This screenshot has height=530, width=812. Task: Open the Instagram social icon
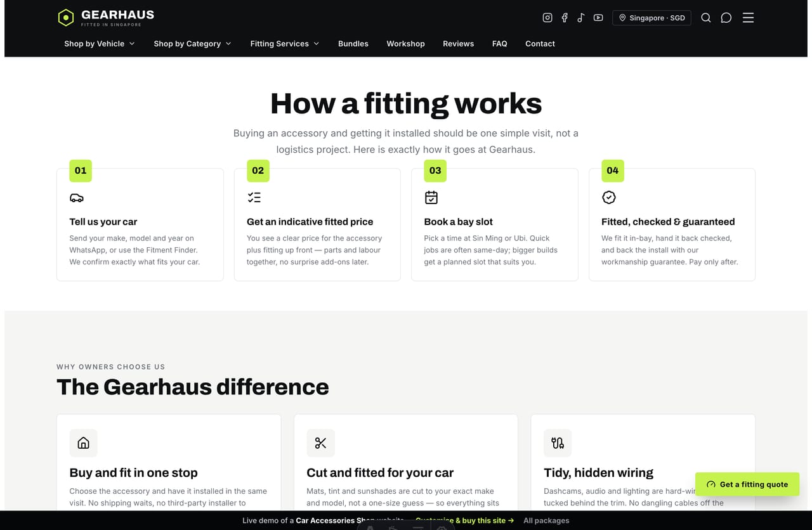click(x=547, y=18)
